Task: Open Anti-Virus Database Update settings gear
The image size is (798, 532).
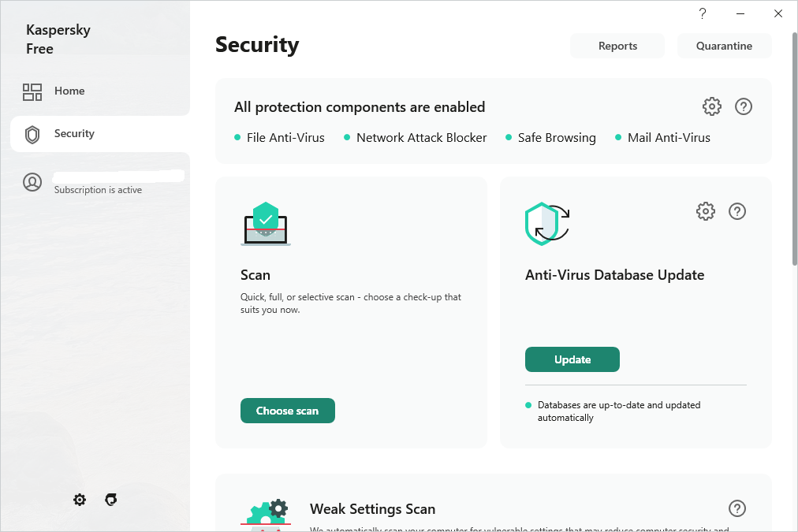Action: (x=706, y=211)
